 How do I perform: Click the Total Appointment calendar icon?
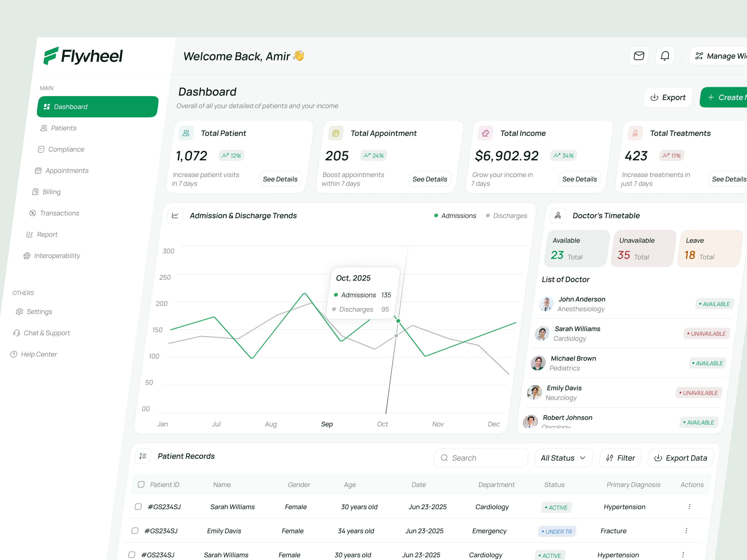coord(335,133)
